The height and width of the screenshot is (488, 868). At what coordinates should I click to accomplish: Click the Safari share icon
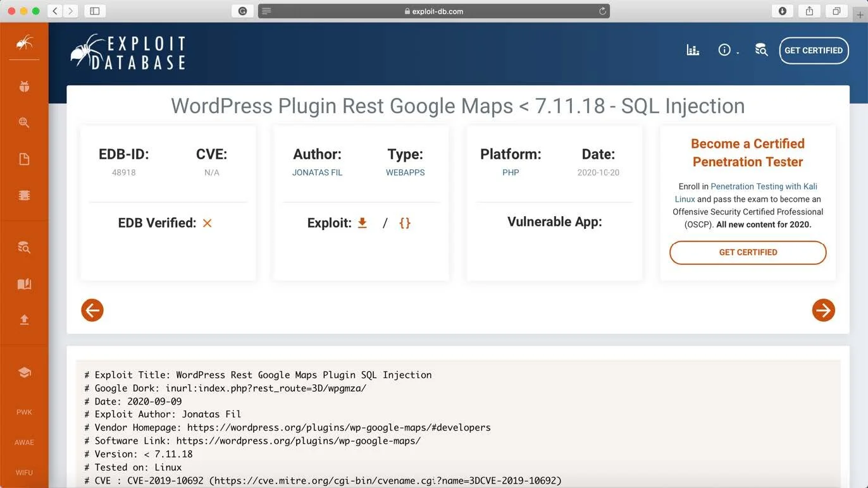[x=809, y=11]
